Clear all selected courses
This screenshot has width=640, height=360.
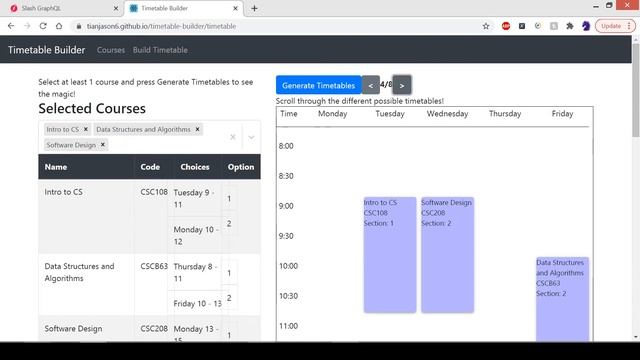pos(233,137)
